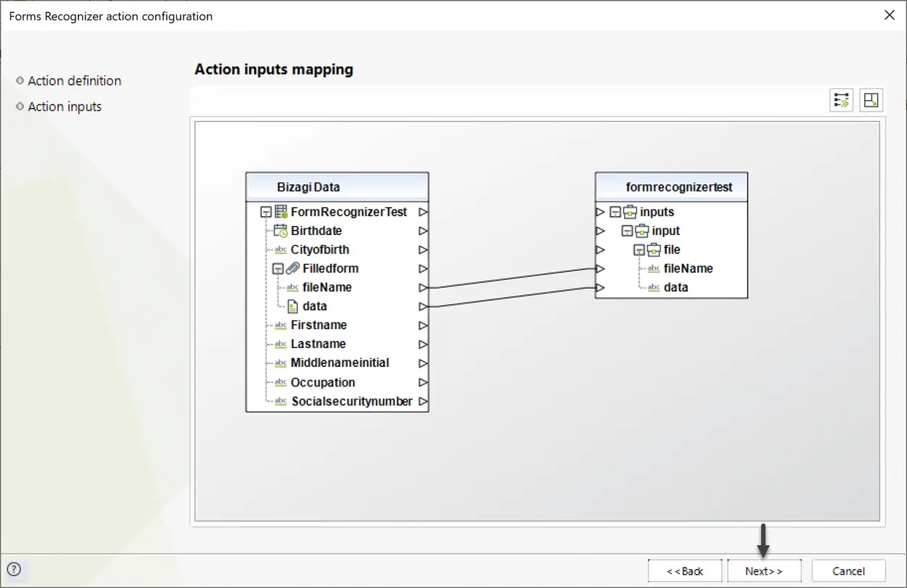The height and width of the screenshot is (588, 907).
Task: Click output connector arrow of Socialsecuritynumber
Action: [x=423, y=401]
